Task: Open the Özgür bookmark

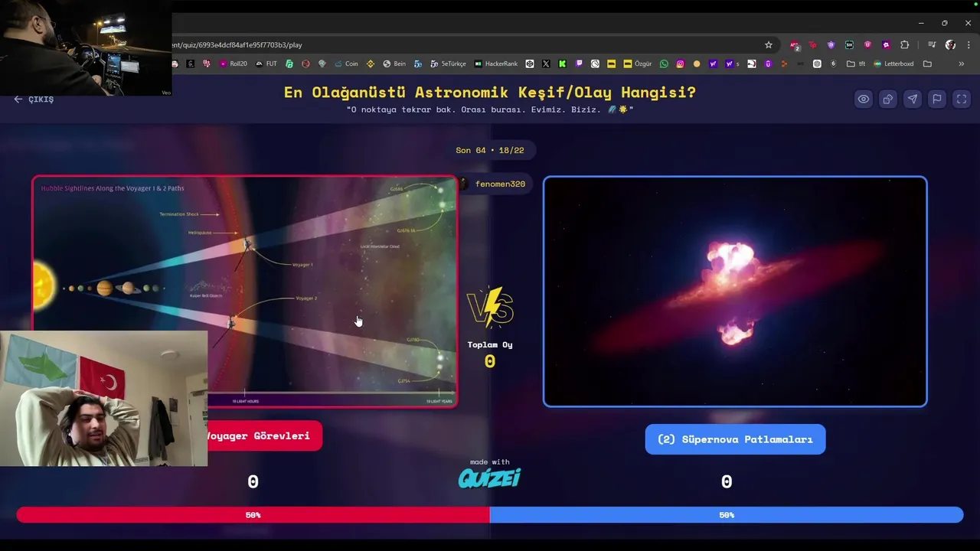Action: pos(638,64)
